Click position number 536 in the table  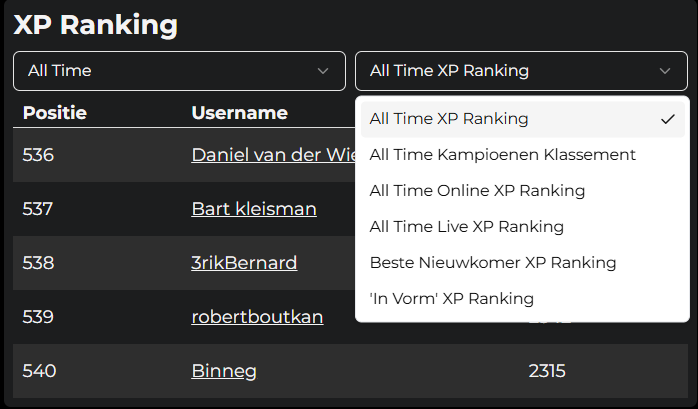39,155
